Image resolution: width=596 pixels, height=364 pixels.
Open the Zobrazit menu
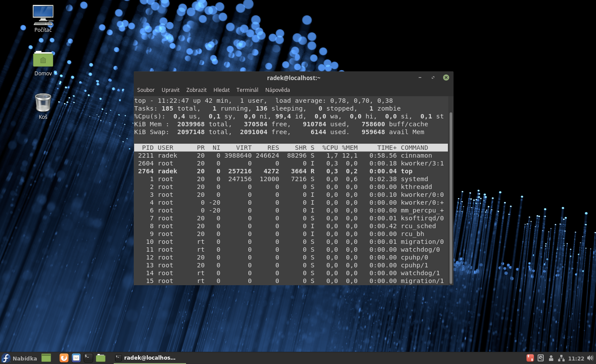click(196, 90)
